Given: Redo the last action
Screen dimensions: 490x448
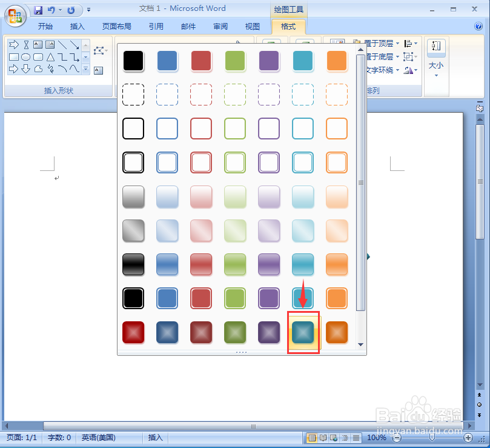Looking at the screenshot, I should click(71, 10).
